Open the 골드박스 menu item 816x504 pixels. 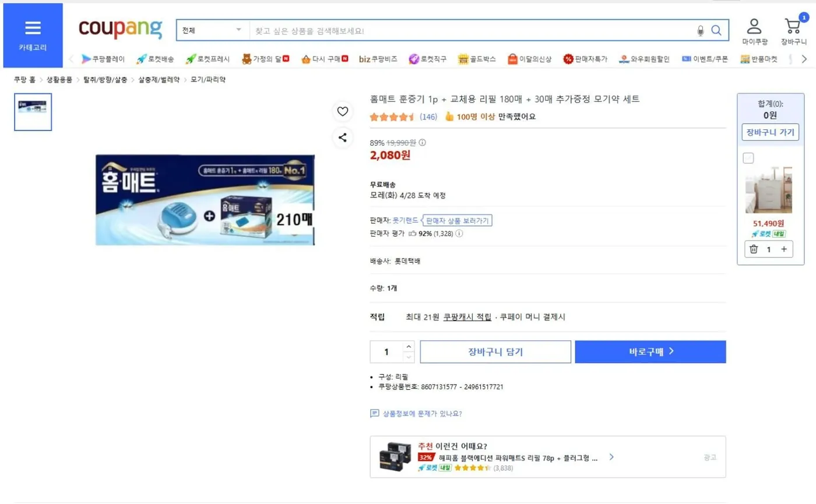[476, 58]
